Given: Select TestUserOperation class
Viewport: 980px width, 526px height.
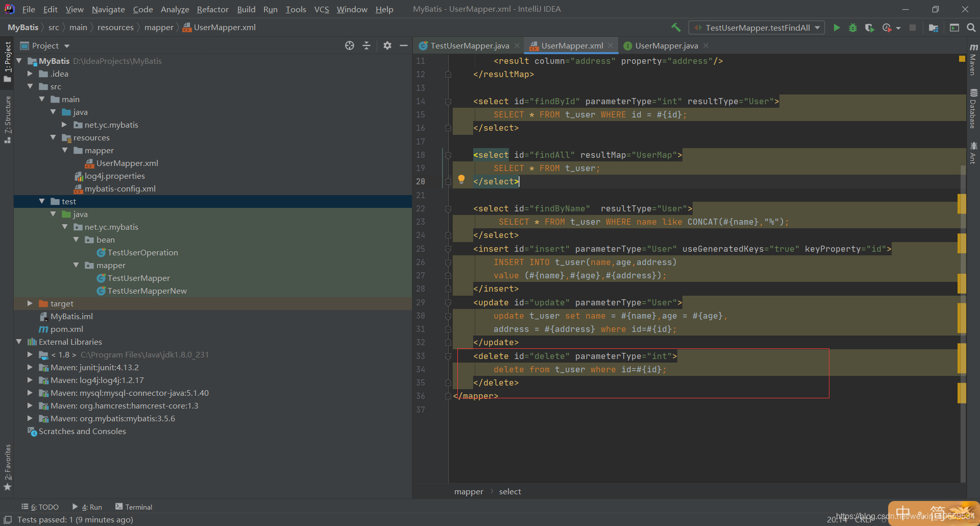Looking at the screenshot, I should point(137,252).
